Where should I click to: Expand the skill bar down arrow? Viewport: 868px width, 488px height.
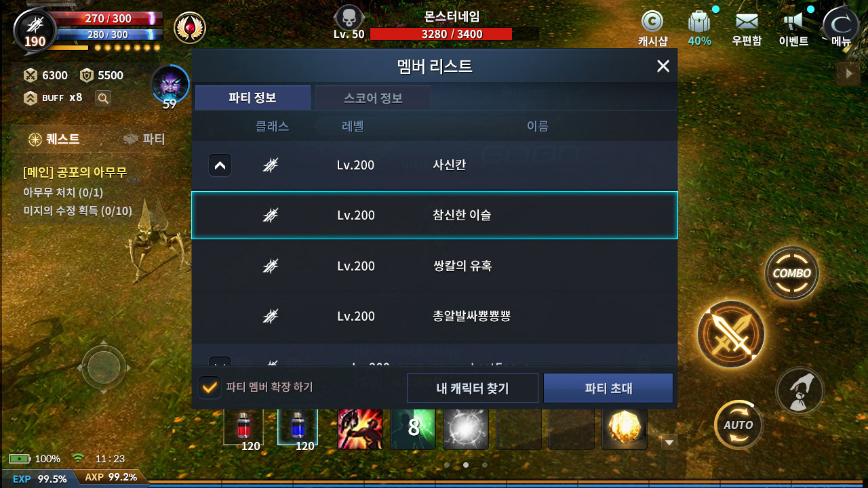click(x=669, y=443)
